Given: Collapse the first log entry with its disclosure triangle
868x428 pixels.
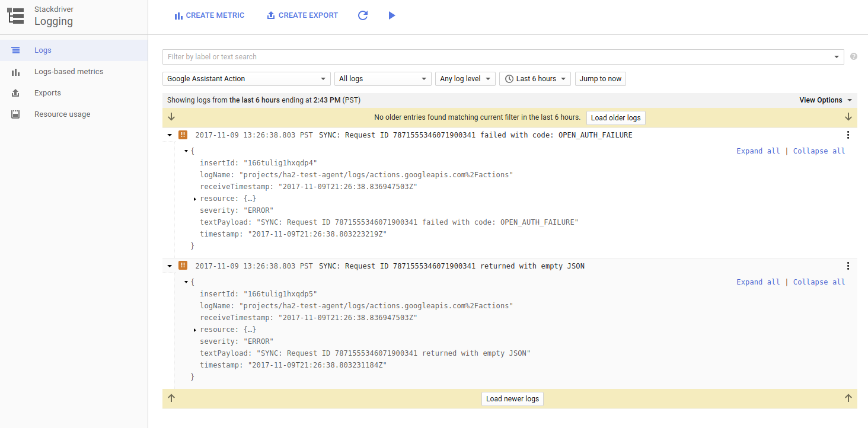Looking at the screenshot, I should [169, 135].
